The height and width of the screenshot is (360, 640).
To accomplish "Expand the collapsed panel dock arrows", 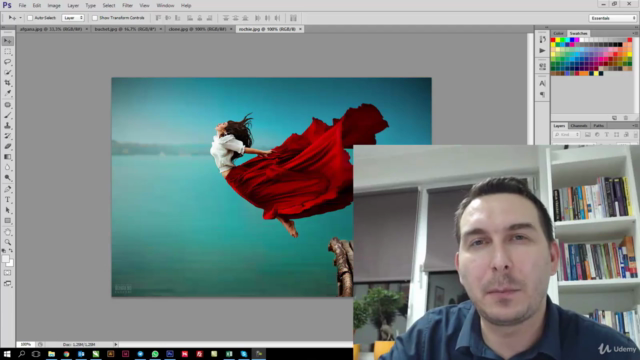I will pyautogui.click(x=547, y=27).
